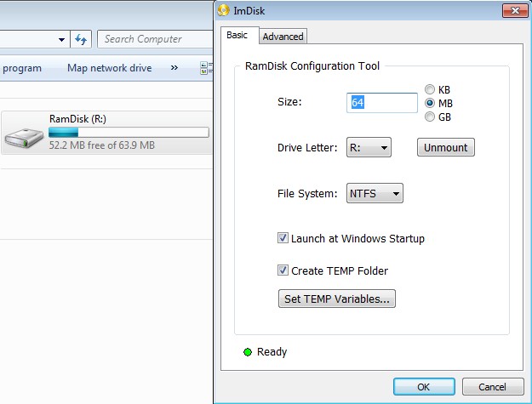532x404 pixels.
Task: Click the RamDisk (R:) drive name
Action: pos(77,119)
